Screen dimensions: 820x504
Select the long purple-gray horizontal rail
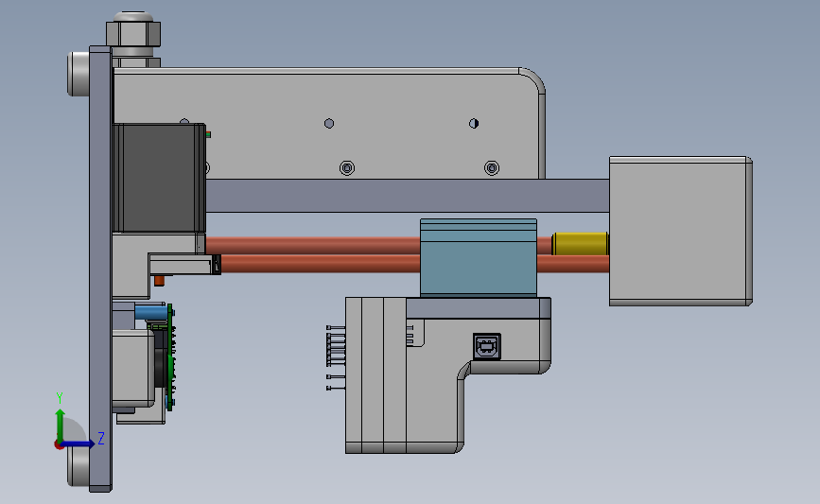408,196
